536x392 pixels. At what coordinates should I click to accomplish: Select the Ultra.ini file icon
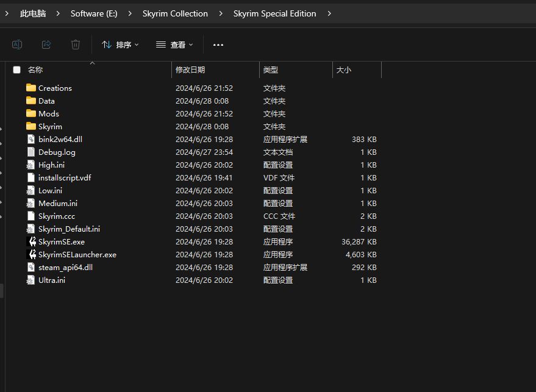pos(30,280)
